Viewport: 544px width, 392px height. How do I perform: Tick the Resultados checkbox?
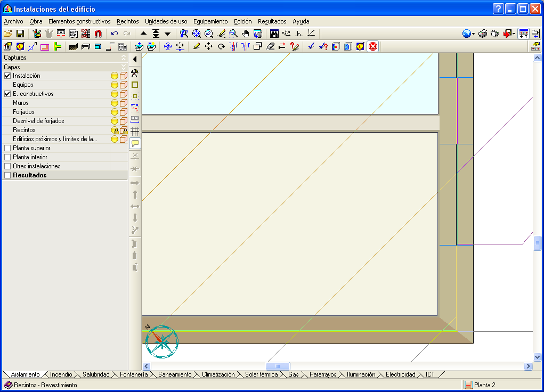(x=7, y=175)
